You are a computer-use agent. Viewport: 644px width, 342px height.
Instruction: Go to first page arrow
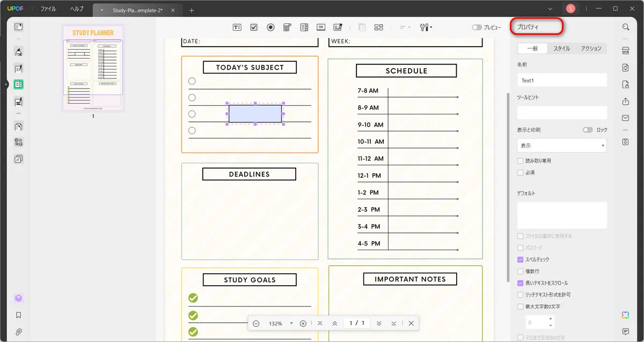coord(320,323)
